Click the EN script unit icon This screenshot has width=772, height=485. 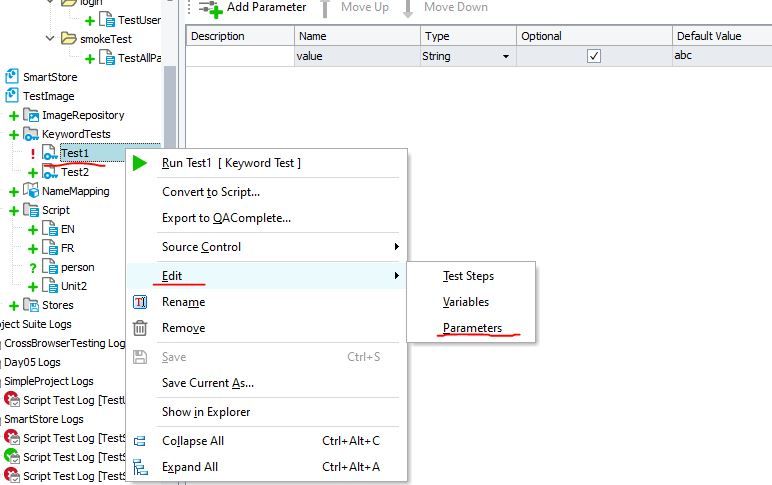(x=50, y=229)
